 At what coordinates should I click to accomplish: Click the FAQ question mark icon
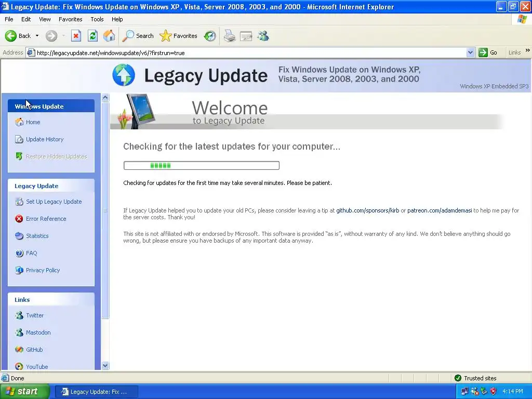pyautogui.click(x=19, y=253)
